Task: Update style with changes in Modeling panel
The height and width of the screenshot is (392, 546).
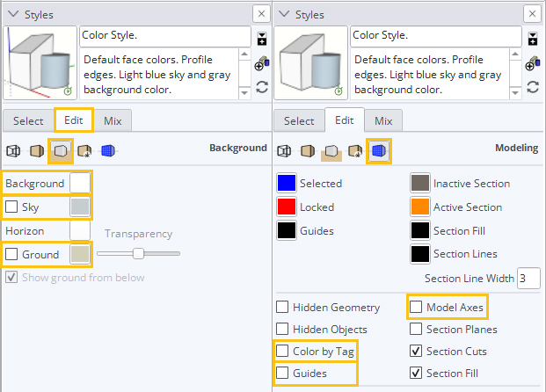Action: click(533, 87)
